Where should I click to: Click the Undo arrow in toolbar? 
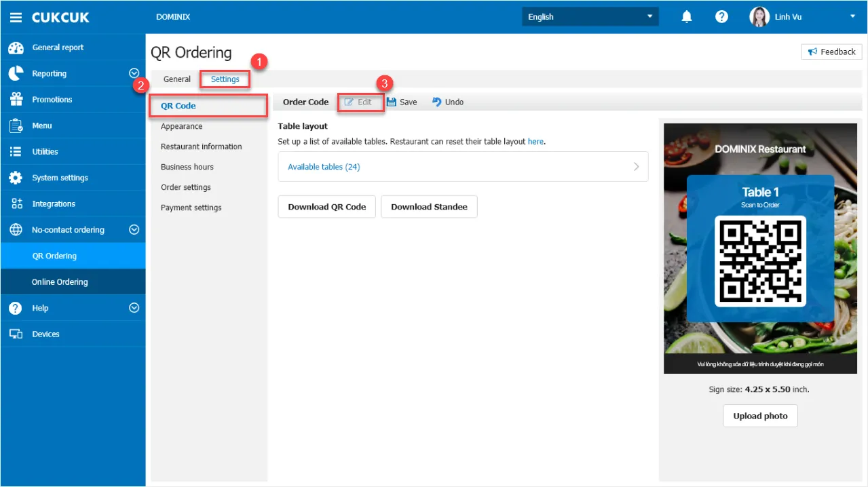(436, 102)
